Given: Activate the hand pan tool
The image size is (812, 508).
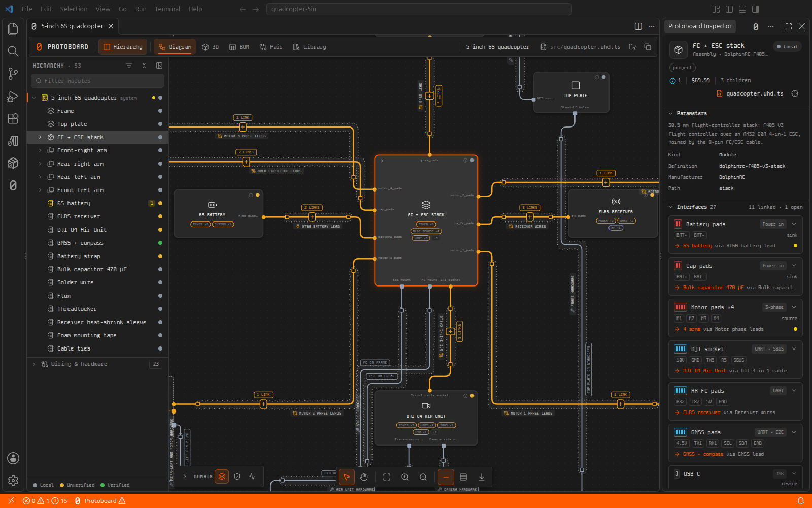Looking at the screenshot, I should pos(364,477).
